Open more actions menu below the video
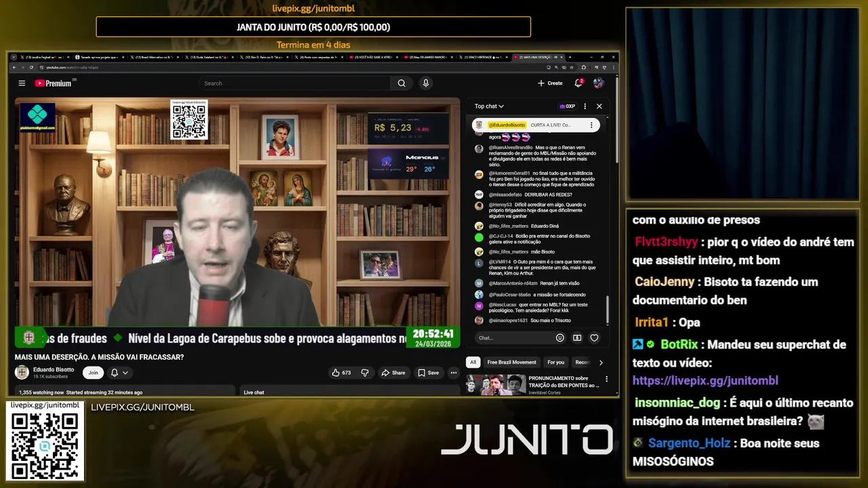 pyautogui.click(x=454, y=373)
